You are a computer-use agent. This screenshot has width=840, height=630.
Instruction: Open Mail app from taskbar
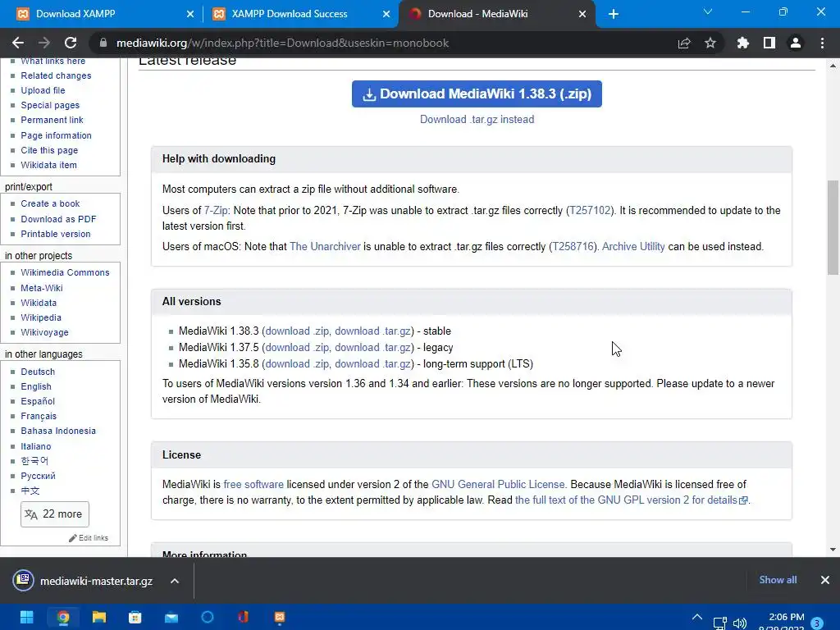click(171, 617)
